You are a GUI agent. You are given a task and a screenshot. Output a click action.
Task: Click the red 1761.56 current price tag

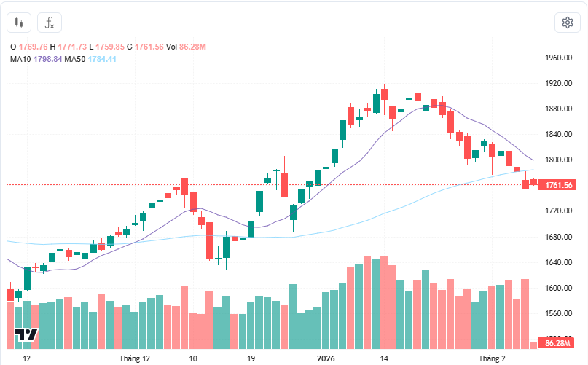coord(559,185)
